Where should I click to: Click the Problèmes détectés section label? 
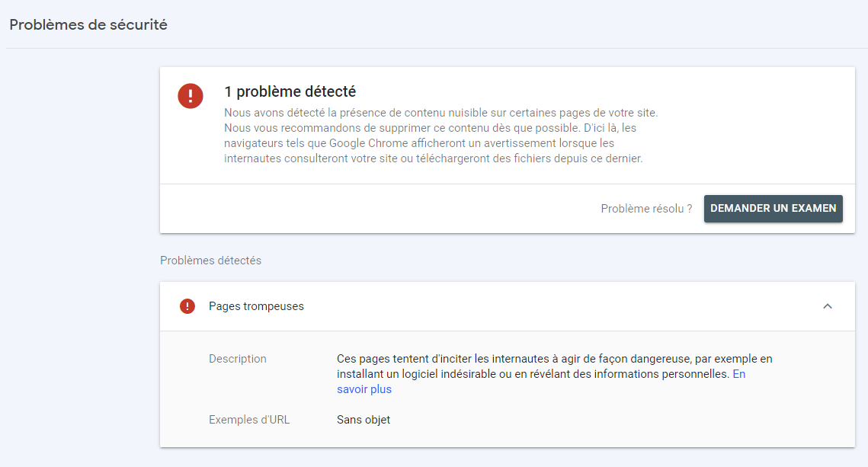[210, 261]
